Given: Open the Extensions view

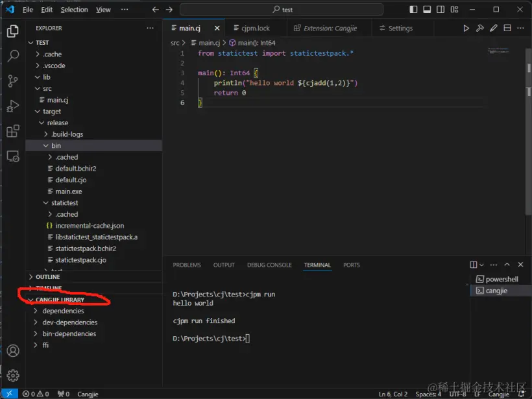Looking at the screenshot, I should tap(13, 131).
